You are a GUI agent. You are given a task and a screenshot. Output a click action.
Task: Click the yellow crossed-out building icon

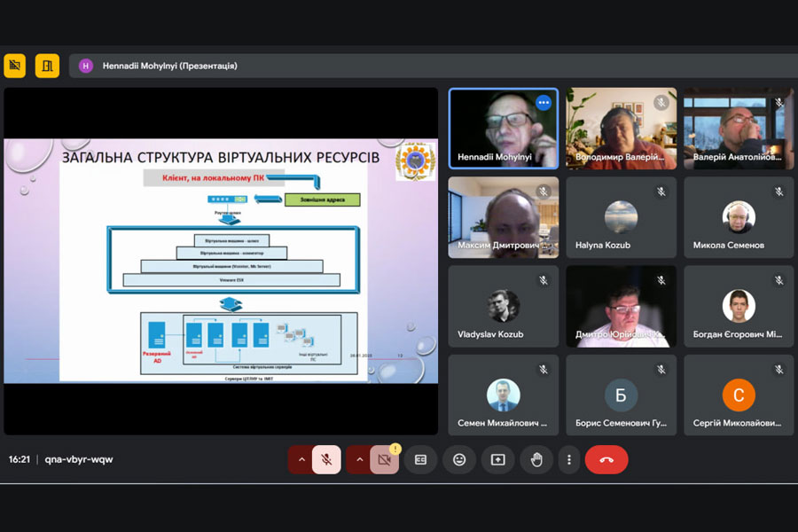coord(14,66)
